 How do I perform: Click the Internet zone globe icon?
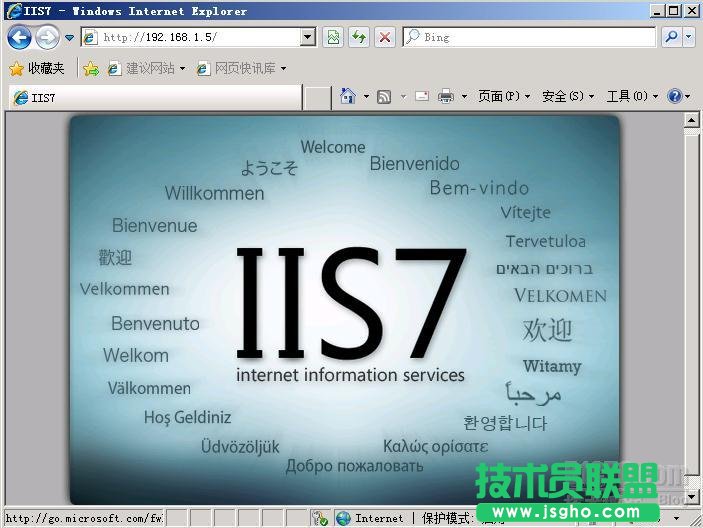tap(343, 519)
